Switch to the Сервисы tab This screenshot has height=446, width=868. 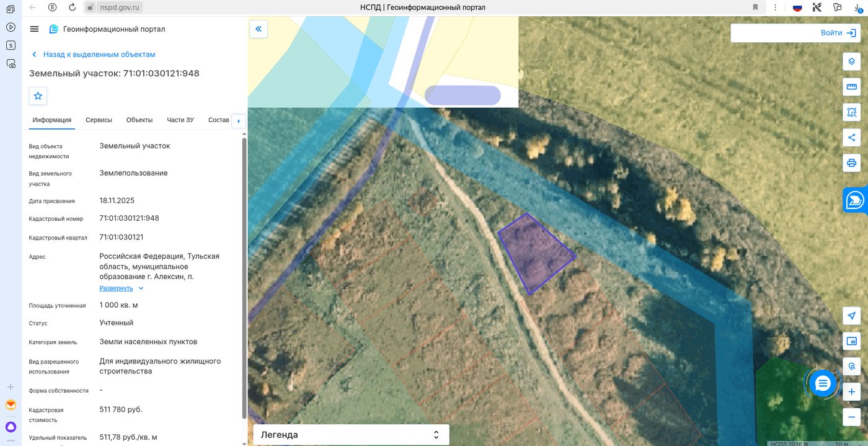click(x=99, y=120)
